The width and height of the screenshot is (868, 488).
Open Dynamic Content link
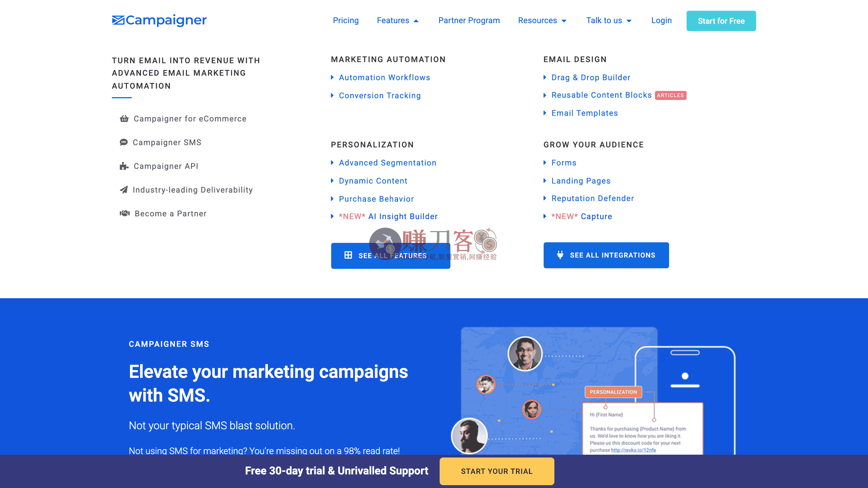pyautogui.click(x=373, y=181)
